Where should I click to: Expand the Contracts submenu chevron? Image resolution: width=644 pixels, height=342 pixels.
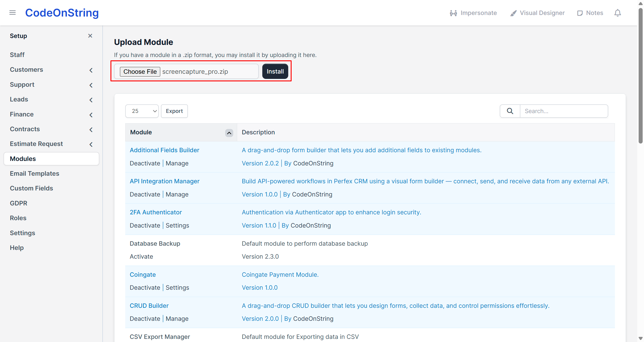91,130
